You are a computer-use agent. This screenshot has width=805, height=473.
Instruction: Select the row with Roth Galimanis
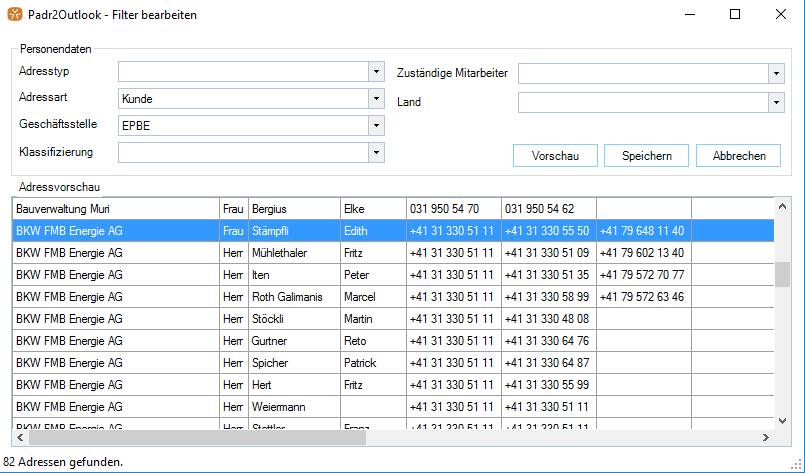(x=294, y=297)
